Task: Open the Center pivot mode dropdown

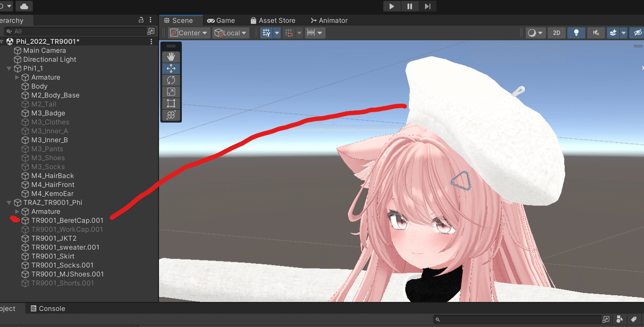Action: 188,33
